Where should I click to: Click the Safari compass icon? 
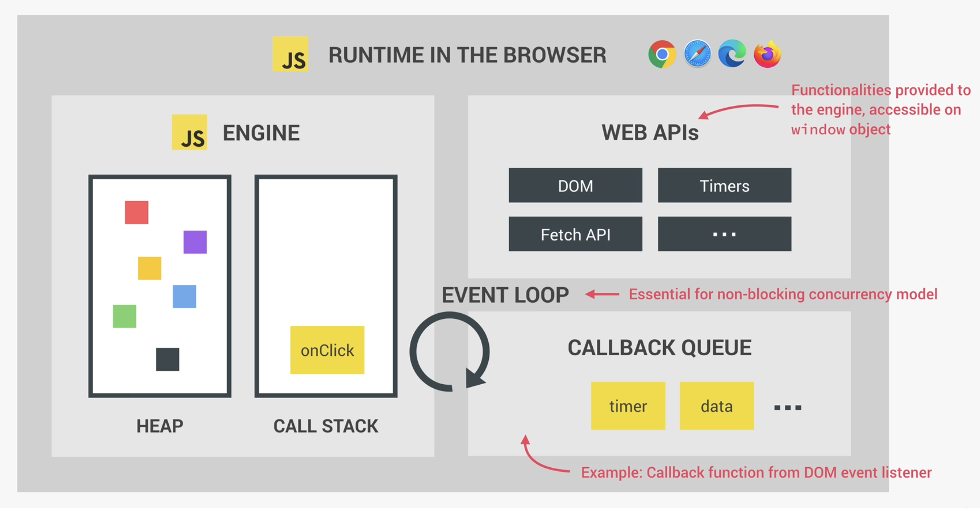coord(697,54)
